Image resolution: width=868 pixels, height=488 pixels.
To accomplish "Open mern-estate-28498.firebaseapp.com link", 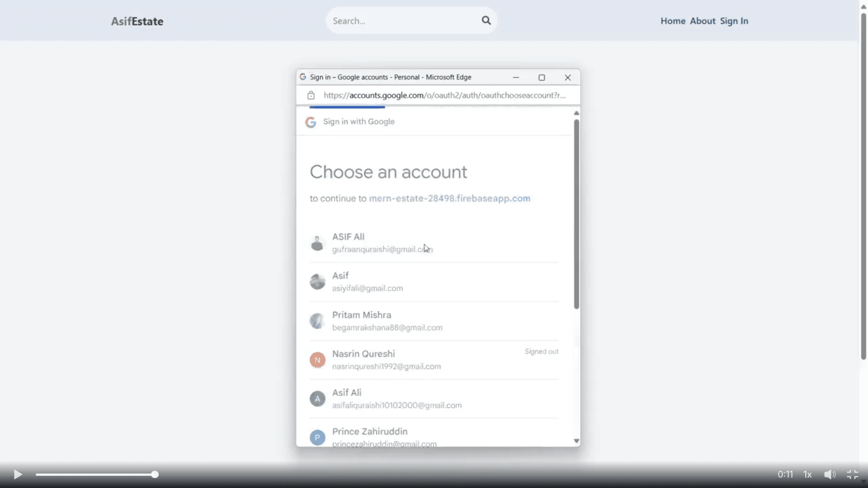I will 450,198.
